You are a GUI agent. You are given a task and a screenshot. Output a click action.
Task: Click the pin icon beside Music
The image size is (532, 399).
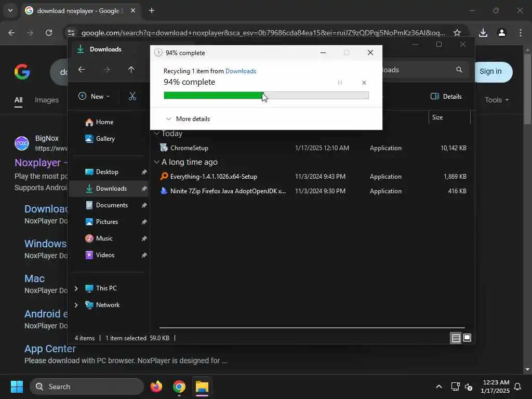coord(144,238)
